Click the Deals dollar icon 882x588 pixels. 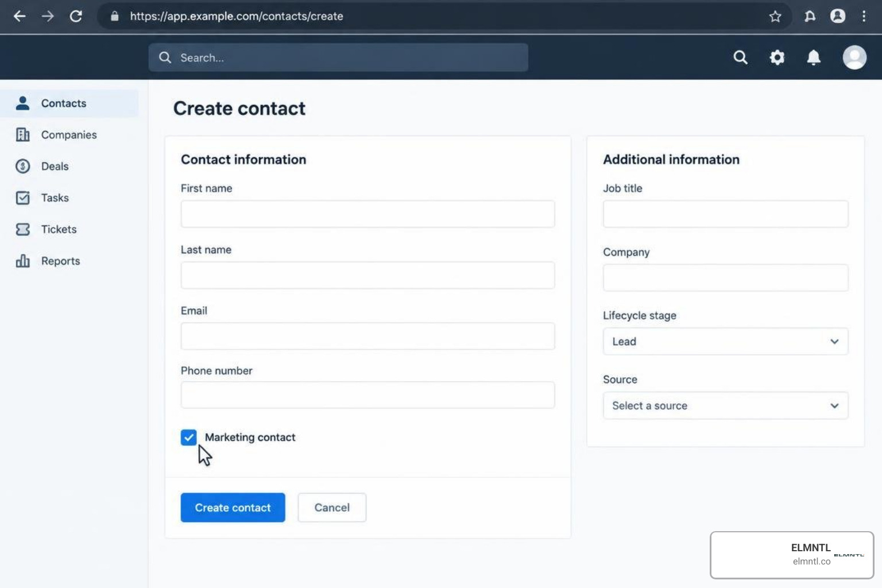22,166
